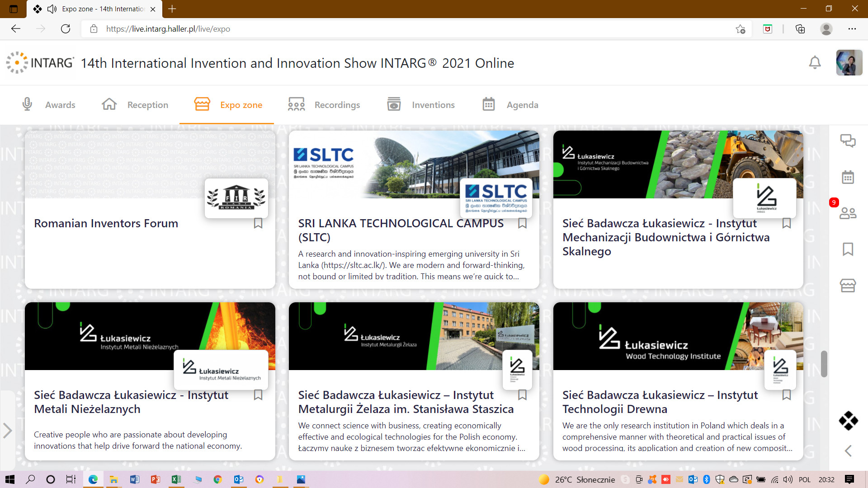The height and width of the screenshot is (488, 868).
Task: Click the FIR Romania logo thumbnail
Action: (x=236, y=198)
